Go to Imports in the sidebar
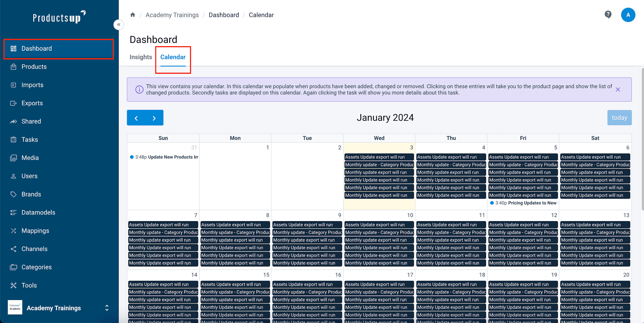 [32, 85]
